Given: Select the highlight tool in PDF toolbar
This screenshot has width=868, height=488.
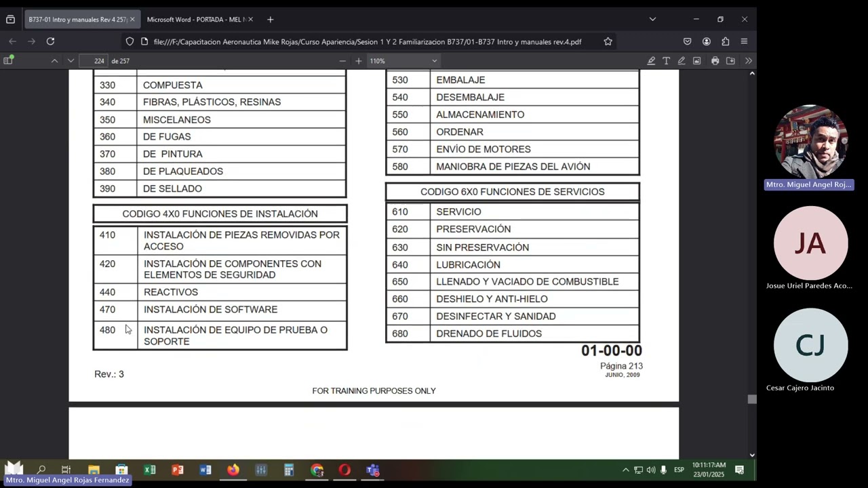Looking at the screenshot, I should [x=651, y=61].
